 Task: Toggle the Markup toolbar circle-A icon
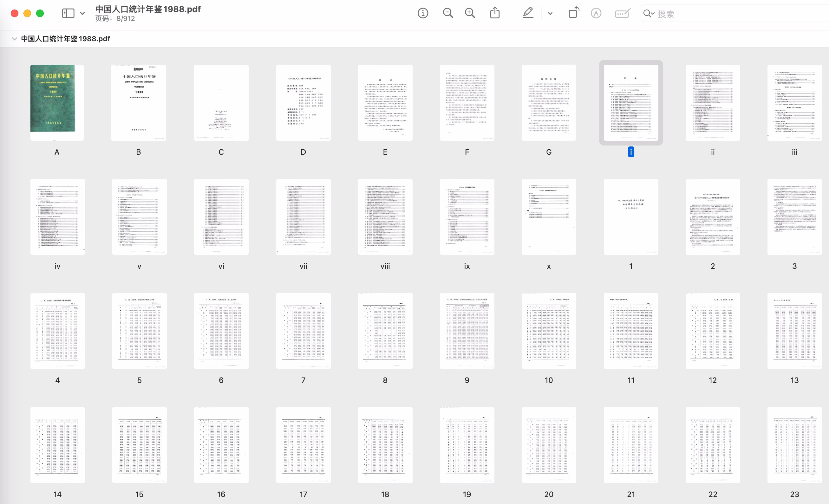click(x=596, y=13)
